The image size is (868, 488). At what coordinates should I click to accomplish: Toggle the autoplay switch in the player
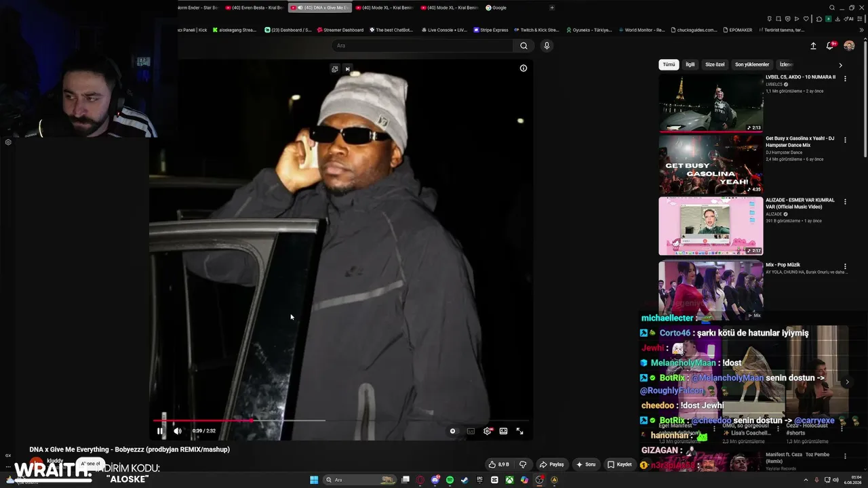[x=453, y=431]
